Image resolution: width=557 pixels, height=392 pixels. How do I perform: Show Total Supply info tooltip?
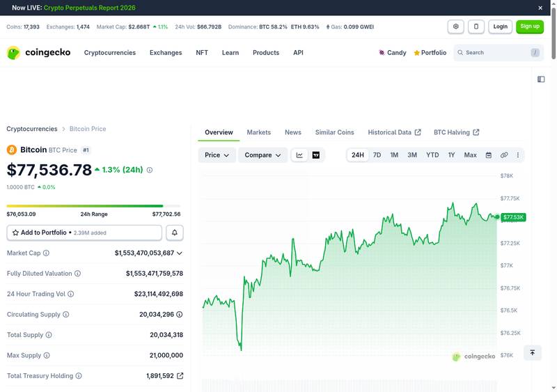point(49,335)
